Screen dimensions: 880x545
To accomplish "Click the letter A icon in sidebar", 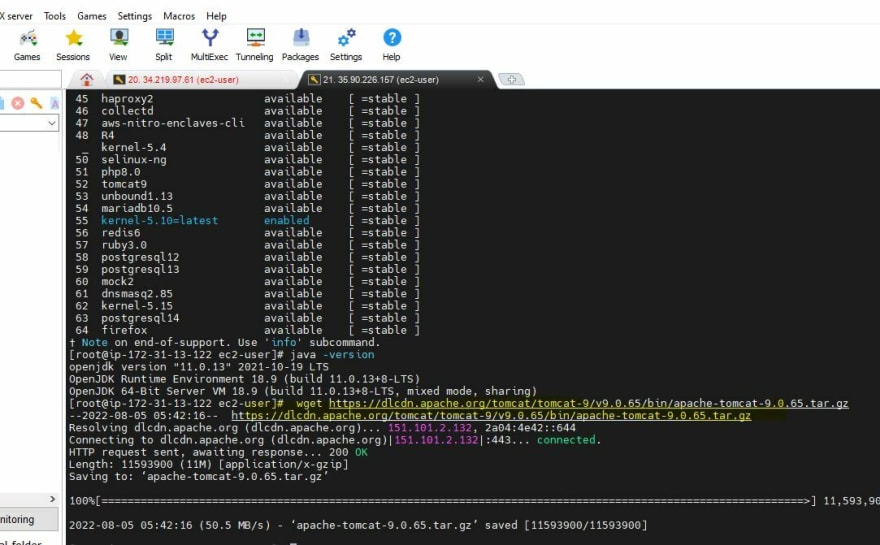I will (x=54, y=103).
